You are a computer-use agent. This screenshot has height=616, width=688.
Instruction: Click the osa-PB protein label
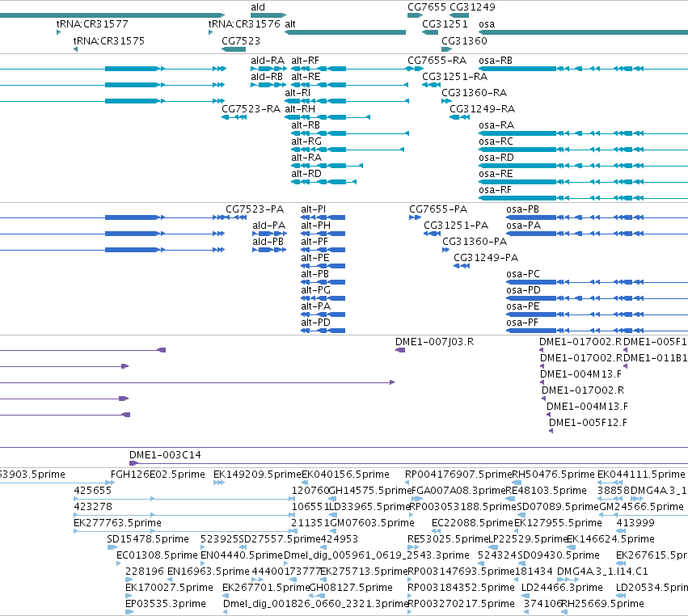pos(522,209)
